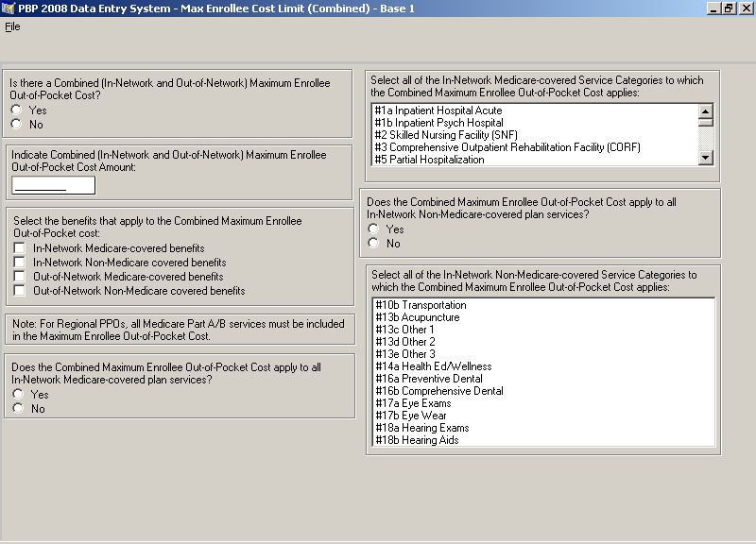Select #16b Comprehensive Dental list item
The image size is (756, 544).
tap(544, 391)
